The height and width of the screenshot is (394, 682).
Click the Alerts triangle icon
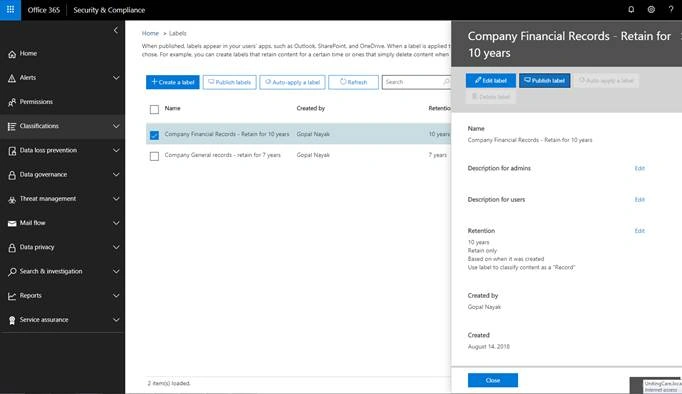pyautogui.click(x=12, y=78)
